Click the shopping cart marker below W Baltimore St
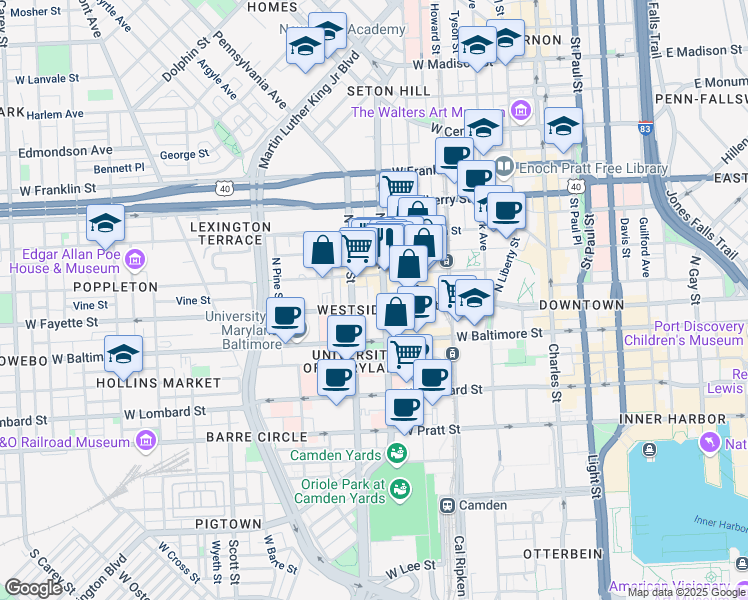 pos(406,355)
